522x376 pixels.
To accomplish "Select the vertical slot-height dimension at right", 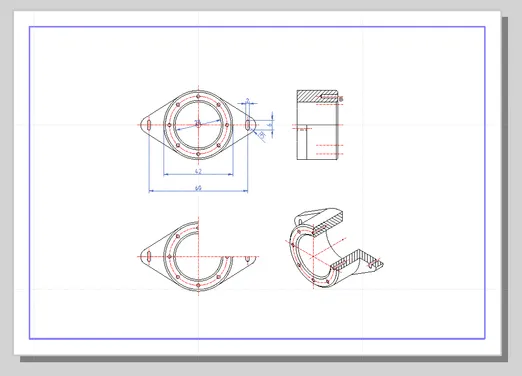I will point(270,125).
